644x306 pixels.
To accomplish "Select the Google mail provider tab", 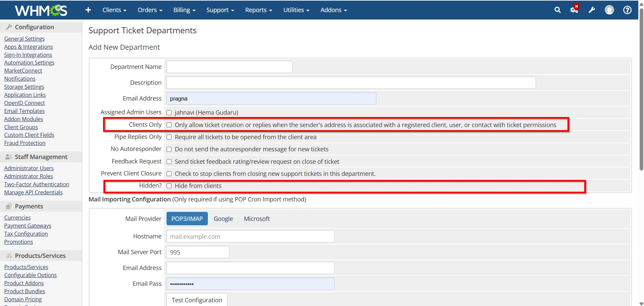I will 223,219.
